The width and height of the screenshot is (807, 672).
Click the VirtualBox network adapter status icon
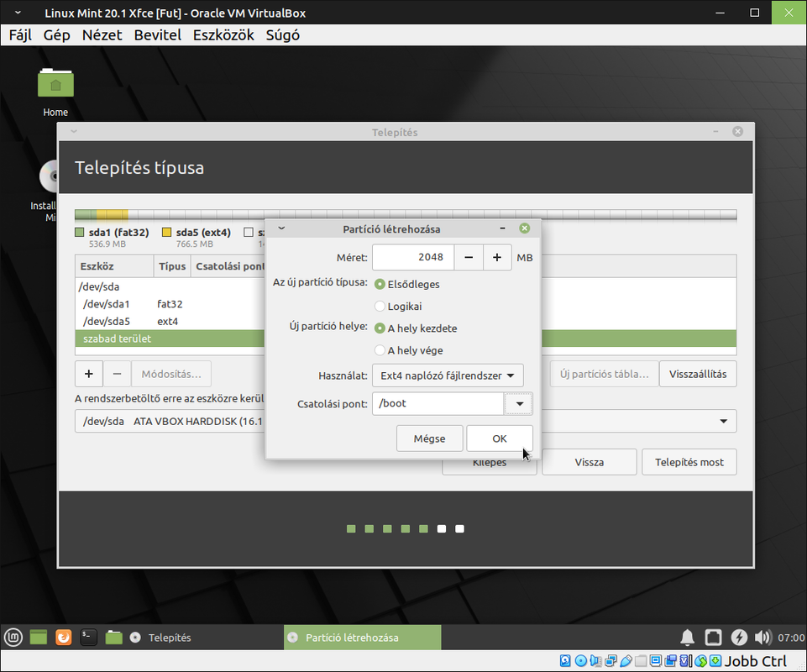pos(610,661)
